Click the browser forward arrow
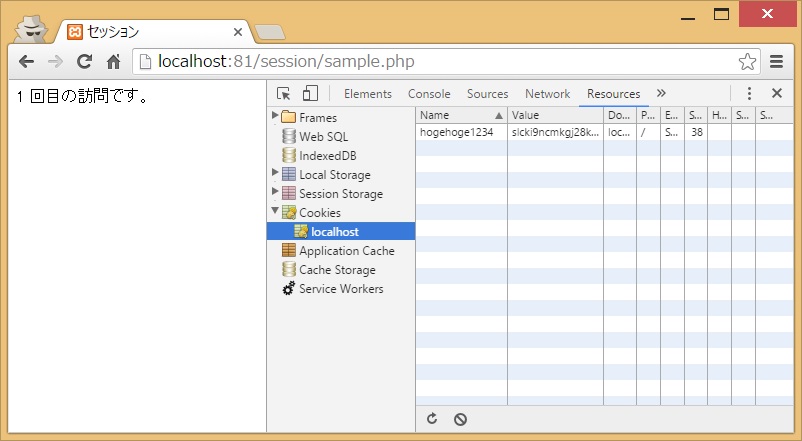The height and width of the screenshot is (441, 802). pos(55,62)
